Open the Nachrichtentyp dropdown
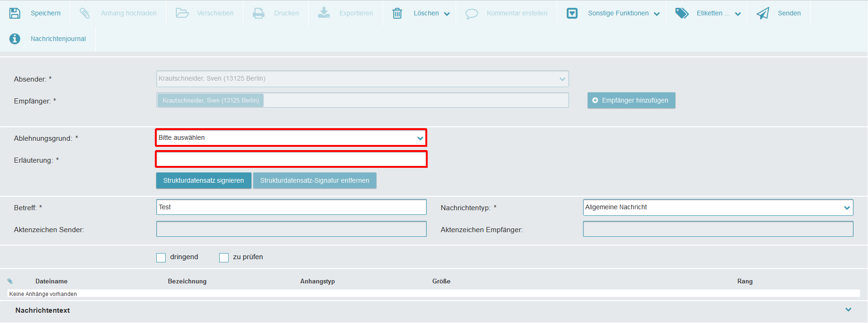 718,207
